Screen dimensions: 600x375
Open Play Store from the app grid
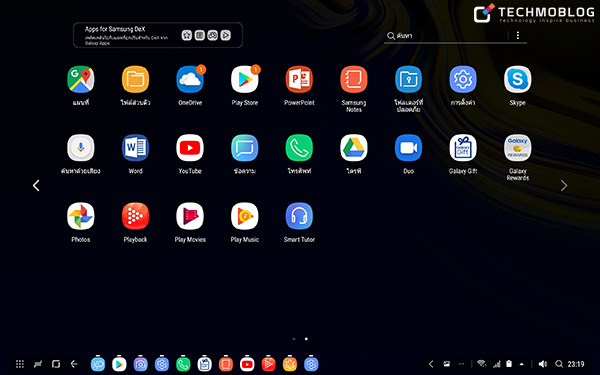pos(245,80)
